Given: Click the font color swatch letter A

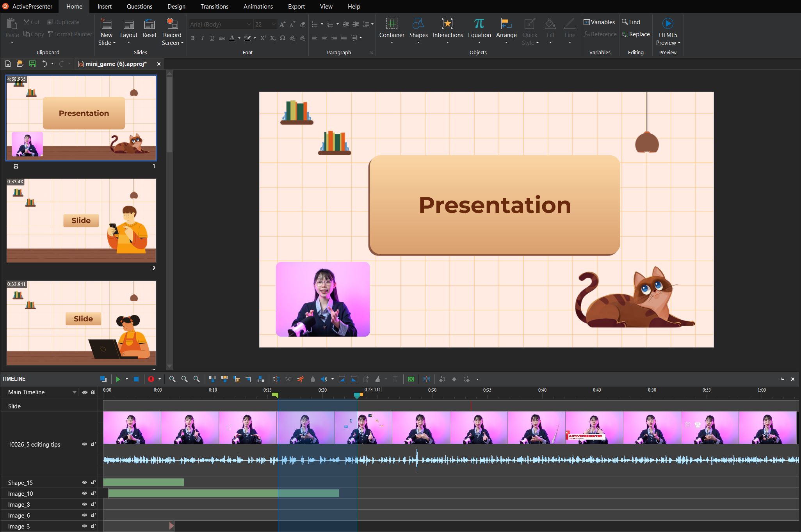Looking at the screenshot, I should (232, 38).
